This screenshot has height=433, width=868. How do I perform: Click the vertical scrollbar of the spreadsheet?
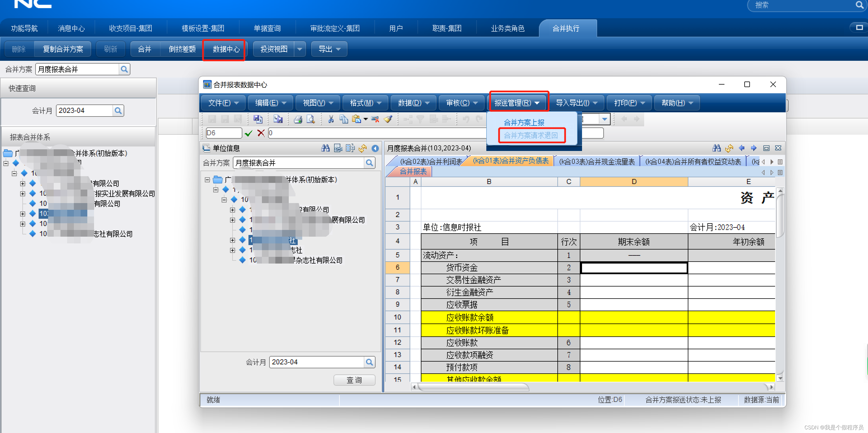click(780, 285)
